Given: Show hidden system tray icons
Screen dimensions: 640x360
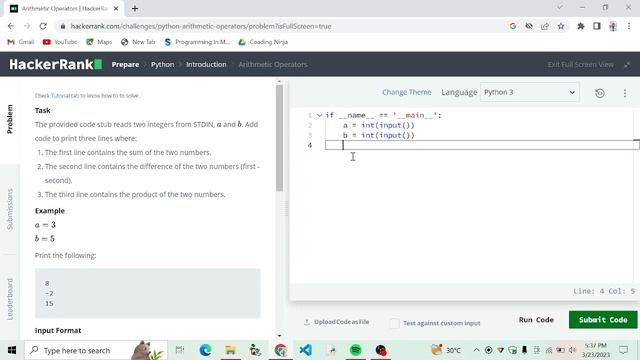Looking at the screenshot, I should 476,350.
